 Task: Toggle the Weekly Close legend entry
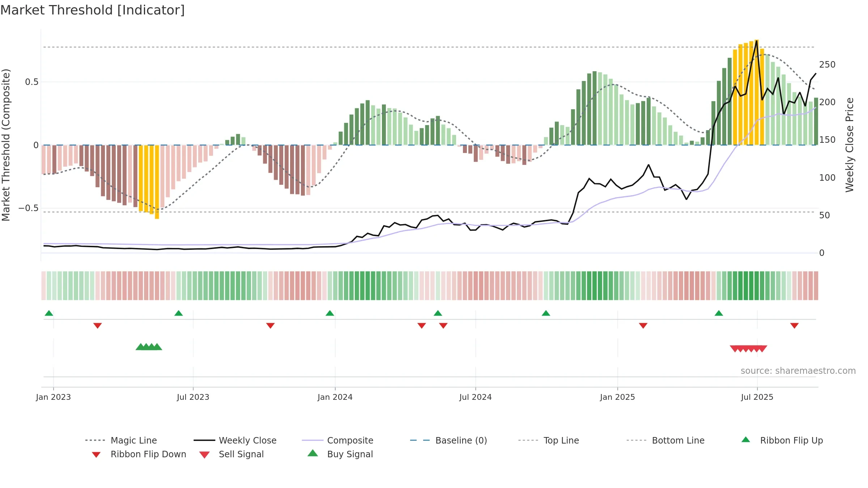(x=235, y=440)
